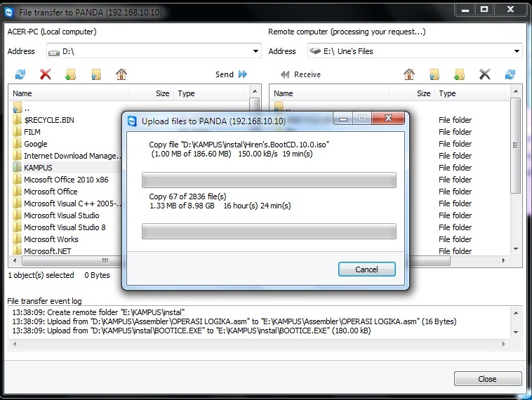Viewport: 532px width, 400px height.
Task: Create new folder on local computer
Action: (x=71, y=74)
